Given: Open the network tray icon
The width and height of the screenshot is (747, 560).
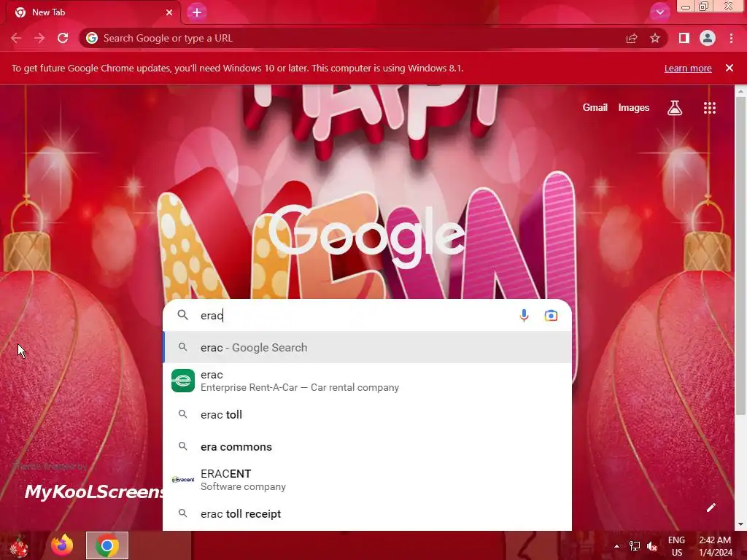Looking at the screenshot, I should tap(634, 546).
